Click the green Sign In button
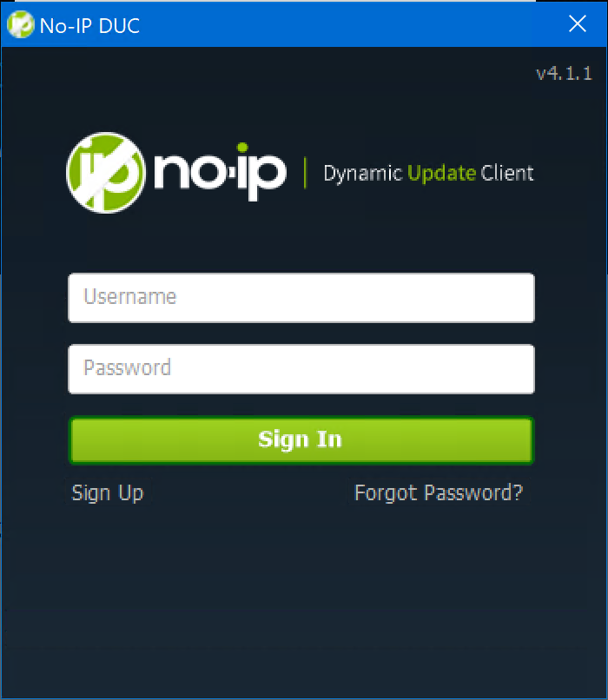 [x=301, y=440]
